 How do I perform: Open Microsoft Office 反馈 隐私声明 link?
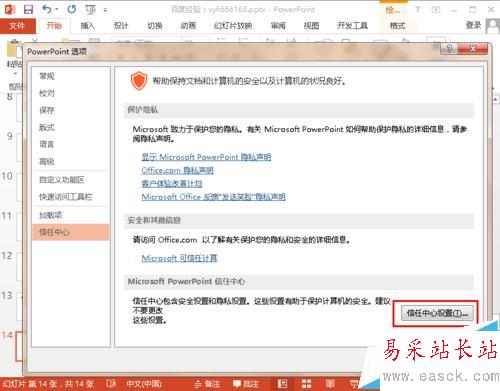213,197
